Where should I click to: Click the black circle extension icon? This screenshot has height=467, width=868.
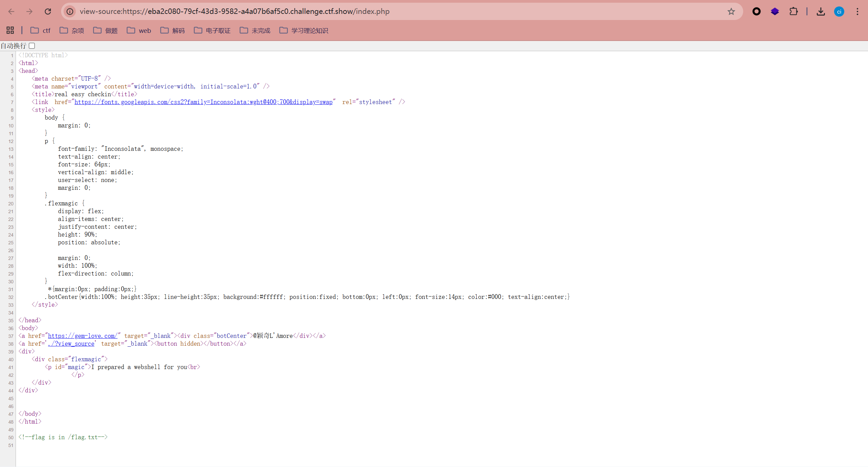(x=756, y=12)
